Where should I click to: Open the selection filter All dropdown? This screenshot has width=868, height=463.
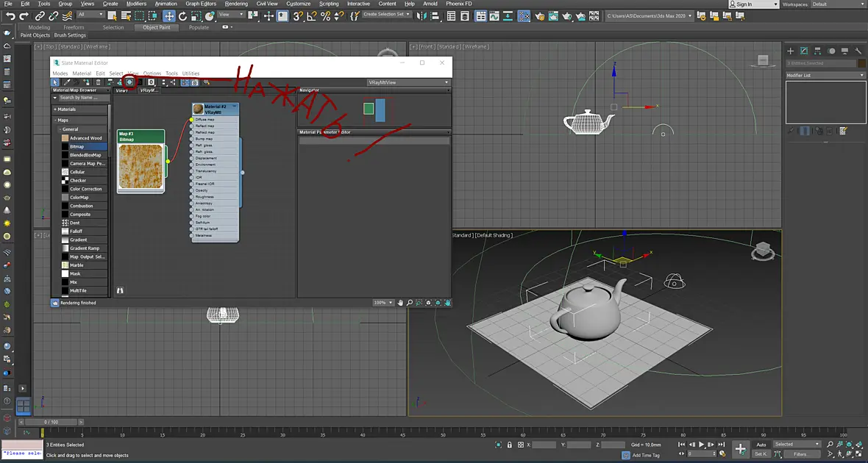(x=90, y=15)
